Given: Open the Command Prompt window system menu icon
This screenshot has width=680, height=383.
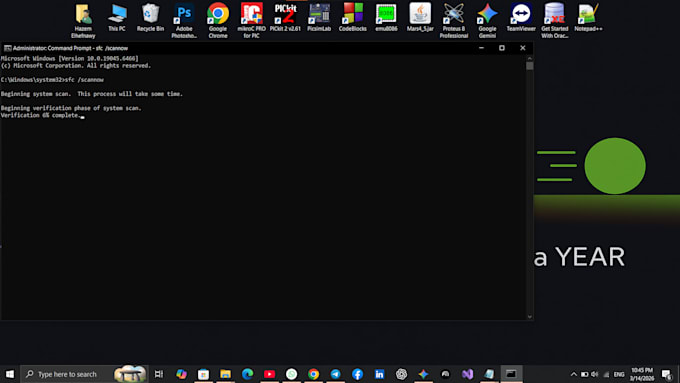Looking at the screenshot, I should click(x=7, y=48).
